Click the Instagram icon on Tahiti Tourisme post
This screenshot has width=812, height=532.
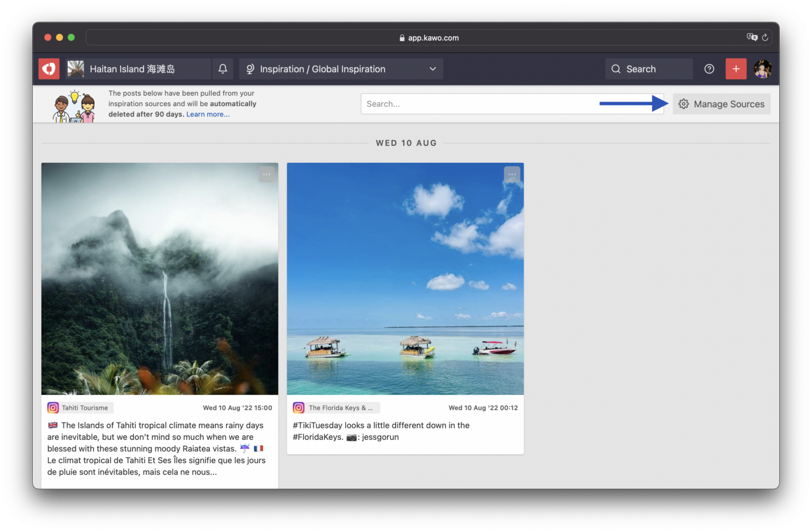click(53, 408)
